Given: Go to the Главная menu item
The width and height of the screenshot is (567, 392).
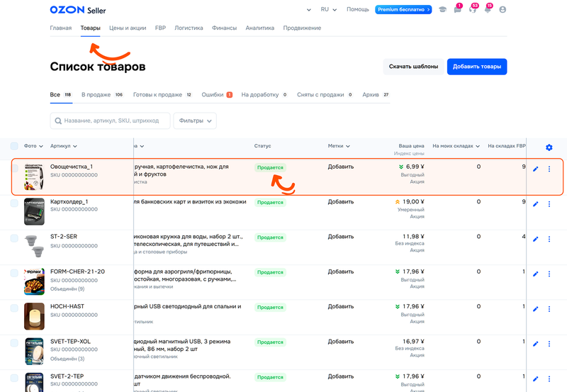Looking at the screenshot, I should click(x=61, y=28).
